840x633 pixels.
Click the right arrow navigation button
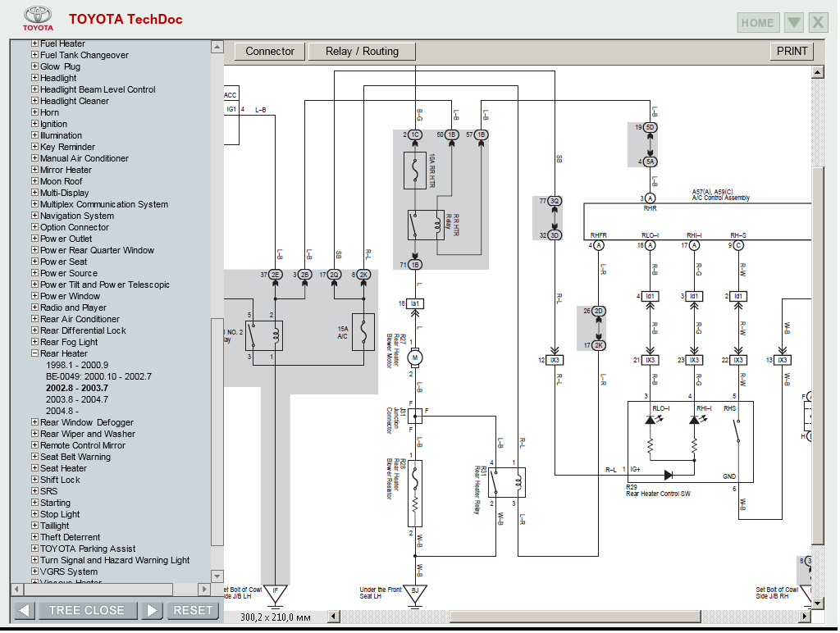coord(152,611)
